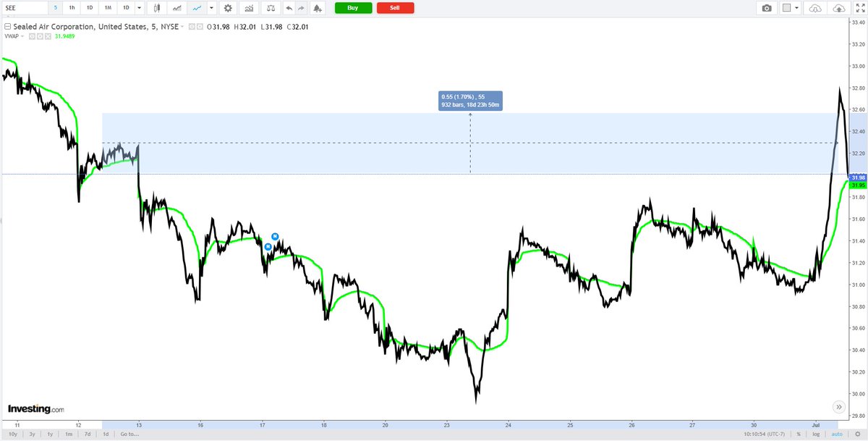Screen dimensions: 868x441
Task: Click symbol search field SEE
Action: (24, 8)
